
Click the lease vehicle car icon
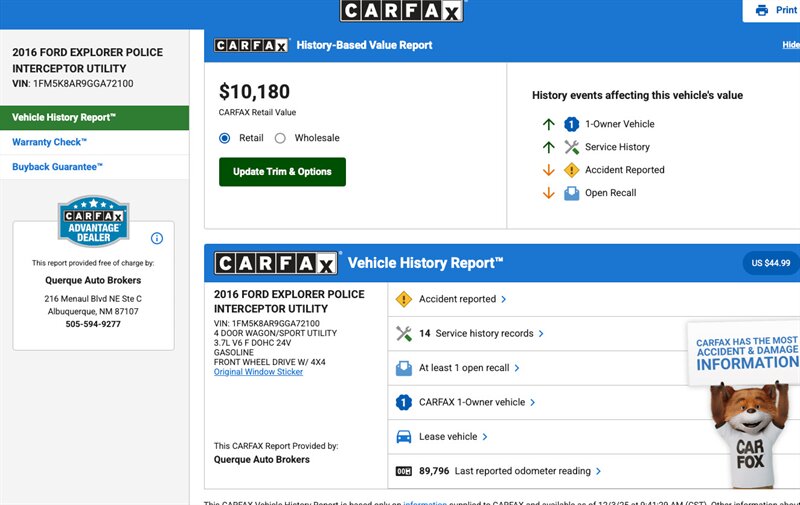click(x=404, y=437)
